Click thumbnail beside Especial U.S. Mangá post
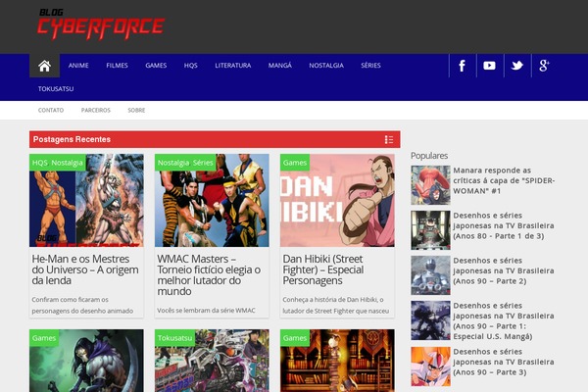Image resolution: width=588 pixels, height=392 pixels. [x=430, y=320]
